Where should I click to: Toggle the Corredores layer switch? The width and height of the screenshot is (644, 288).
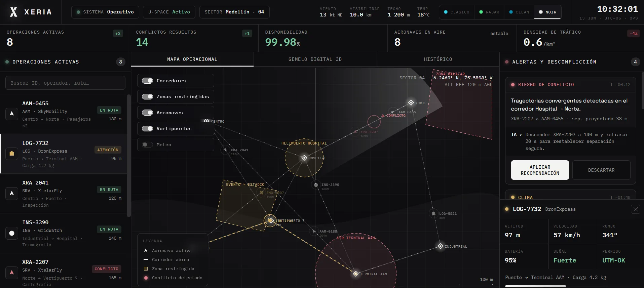[x=147, y=81]
